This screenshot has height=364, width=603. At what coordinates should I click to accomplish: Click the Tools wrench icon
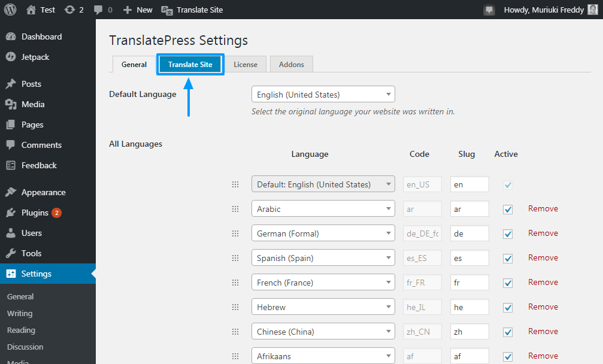[x=11, y=253]
